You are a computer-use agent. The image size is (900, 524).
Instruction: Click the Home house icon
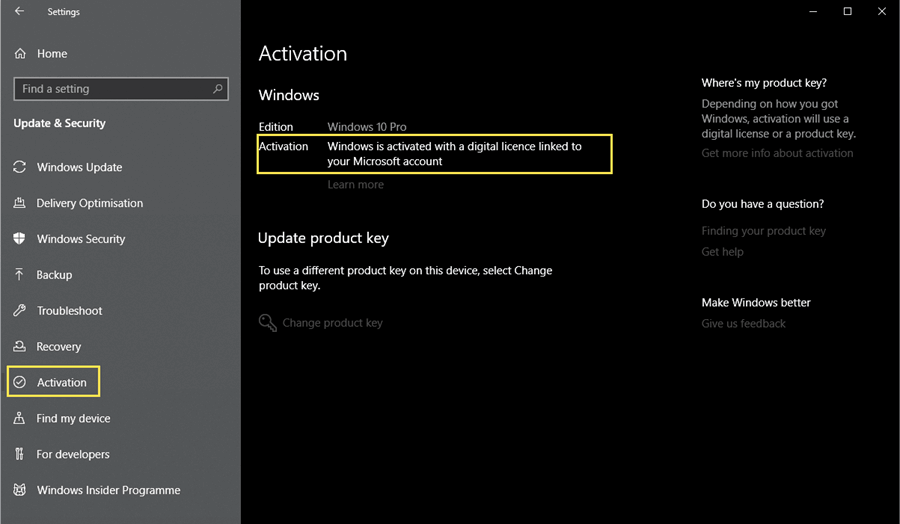coord(20,53)
